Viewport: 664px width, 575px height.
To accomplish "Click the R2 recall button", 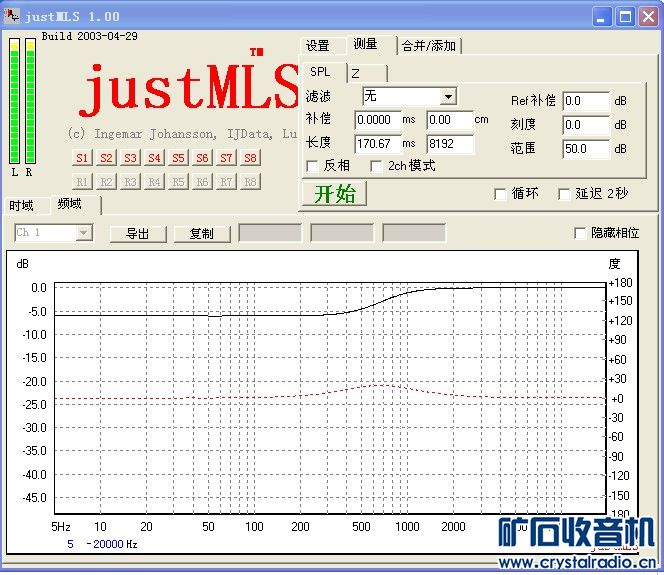I will coord(106,182).
